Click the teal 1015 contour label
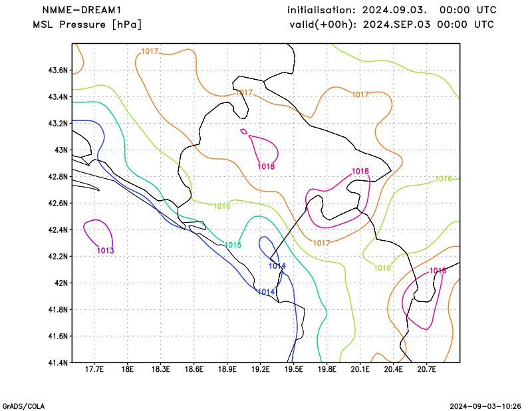The image size is (532, 411). click(x=233, y=245)
